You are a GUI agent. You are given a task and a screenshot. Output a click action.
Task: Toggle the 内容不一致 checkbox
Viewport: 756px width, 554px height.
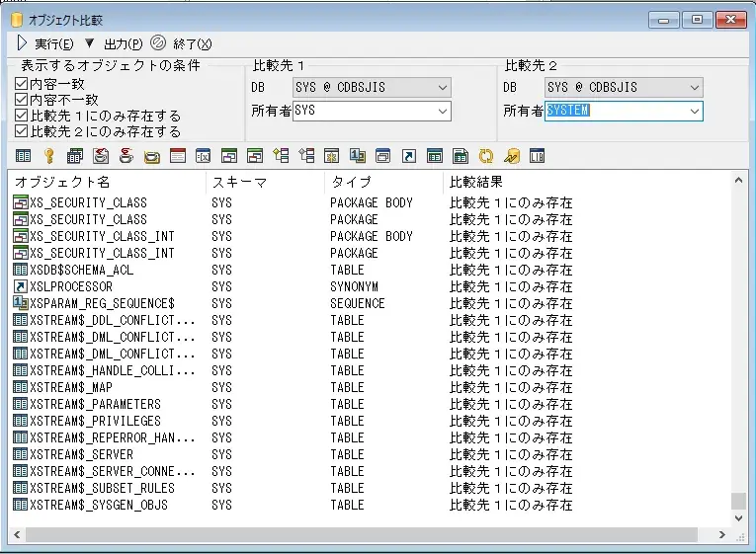22,100
